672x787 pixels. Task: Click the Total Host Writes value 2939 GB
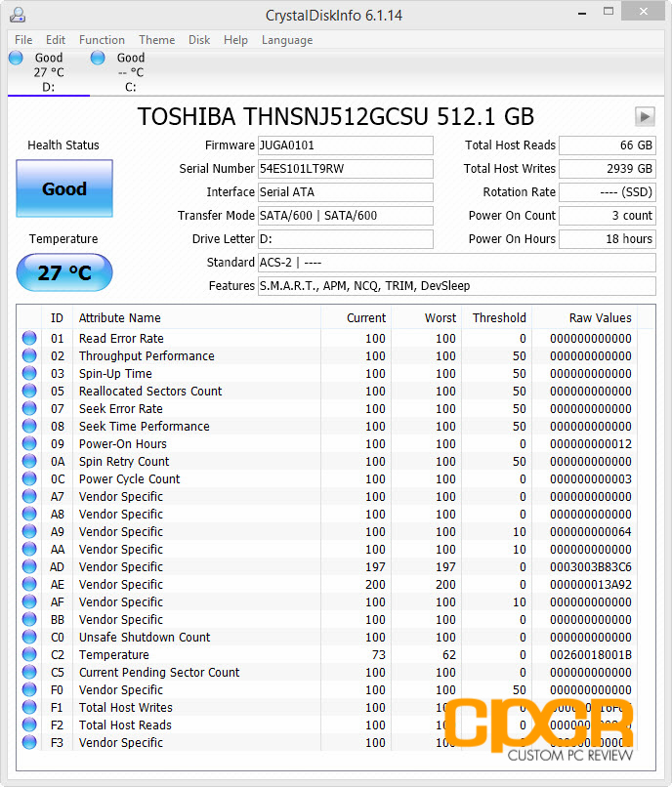pos(608,169)
